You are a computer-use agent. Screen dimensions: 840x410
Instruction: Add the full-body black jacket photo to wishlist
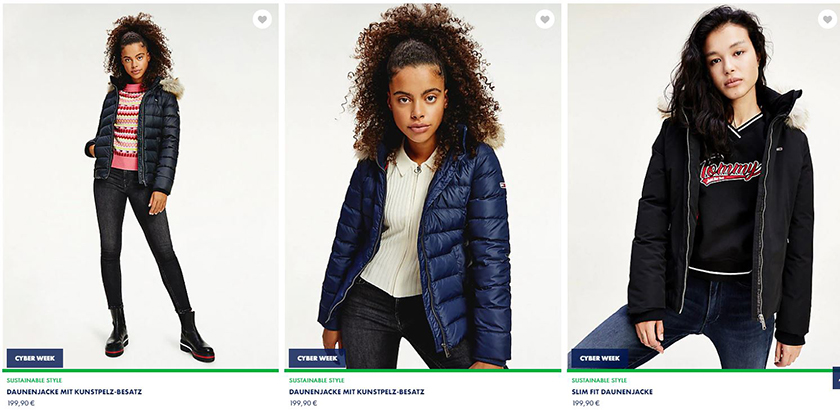pos(262,19)
